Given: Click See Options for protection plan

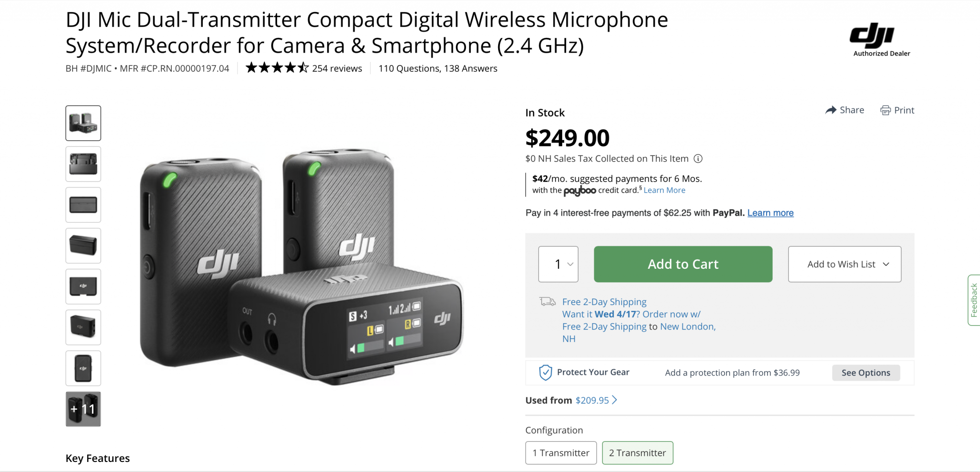Looking at the screenshot, I should pos(866,373).
